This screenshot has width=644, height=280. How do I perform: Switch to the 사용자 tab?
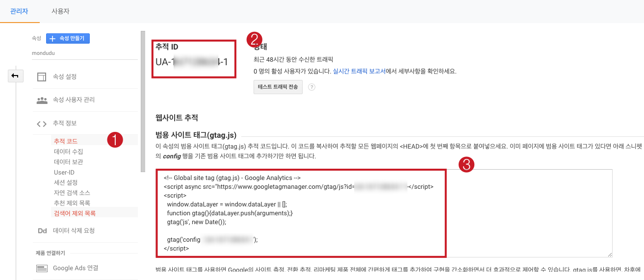tap(60, 11)
